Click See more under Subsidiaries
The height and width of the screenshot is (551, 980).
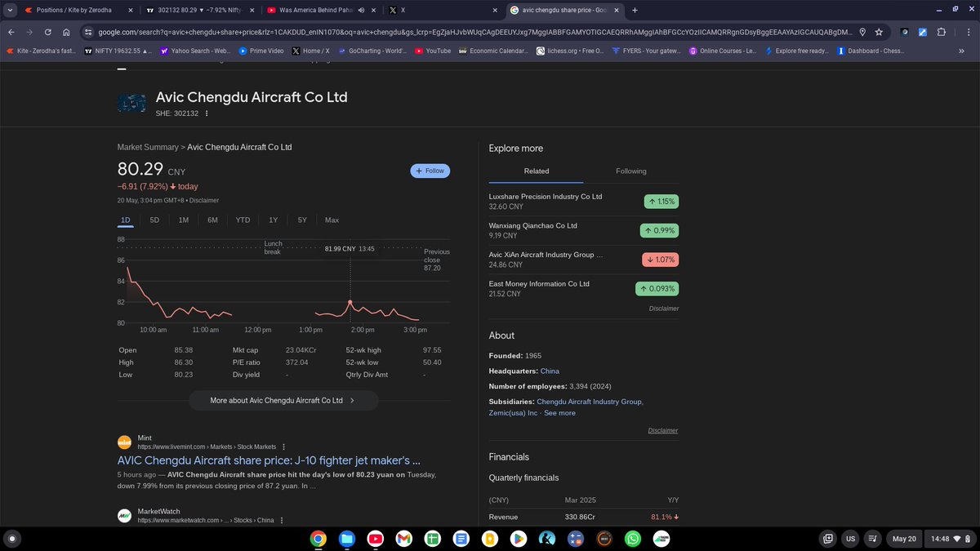coord(560,413)
